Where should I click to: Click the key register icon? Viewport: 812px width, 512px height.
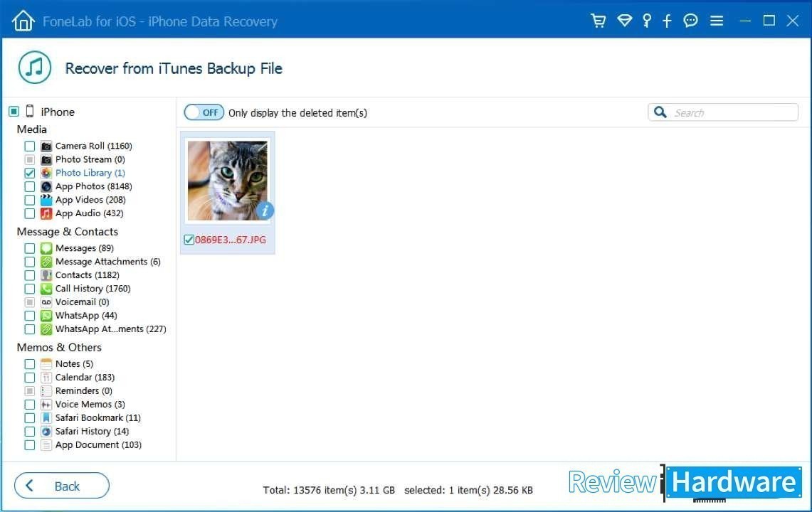click(x=646, y=21)
